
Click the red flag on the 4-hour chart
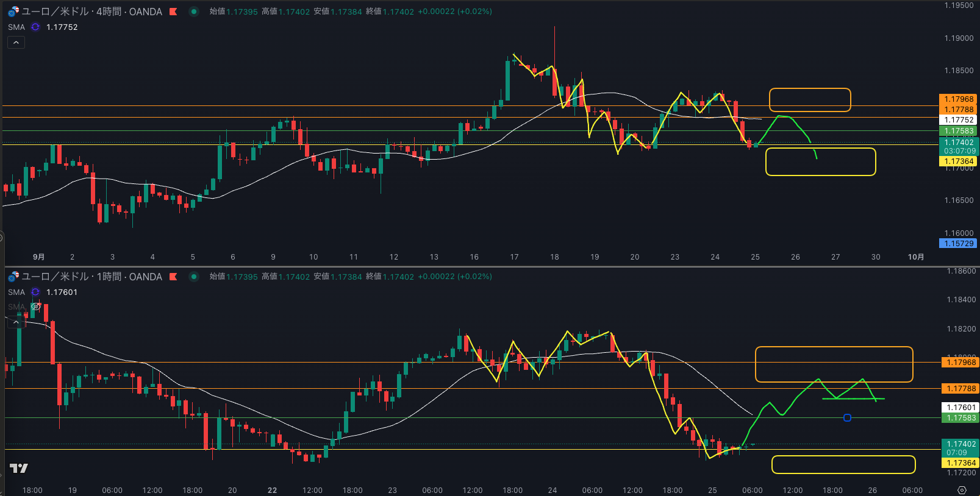pos(173,12)
